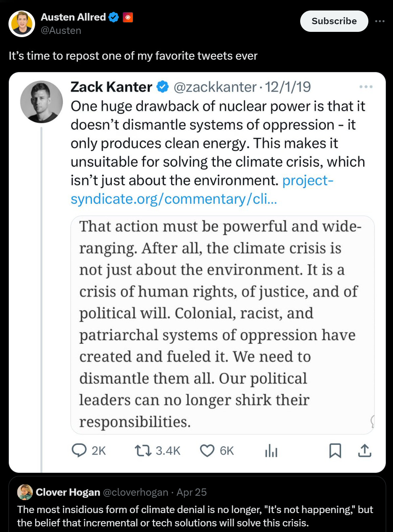Open the three-dot menu on Zack Kanter's tweet
393x532 pixels.
366,87
